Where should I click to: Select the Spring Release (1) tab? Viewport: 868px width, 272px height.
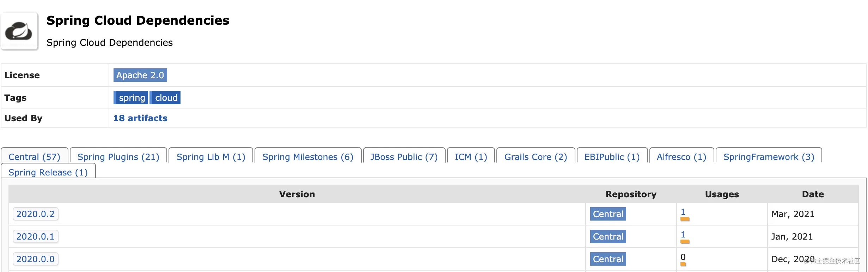pyautogui.click(x=48, y=172)
